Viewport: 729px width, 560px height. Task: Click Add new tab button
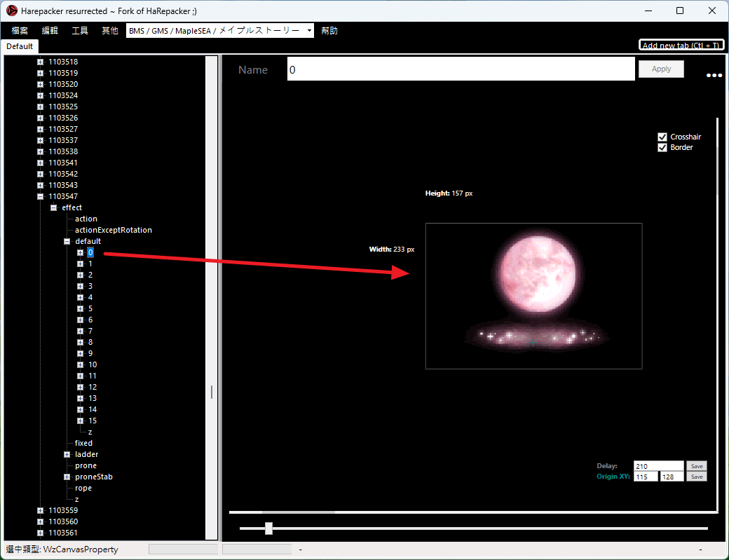[681, 45]
